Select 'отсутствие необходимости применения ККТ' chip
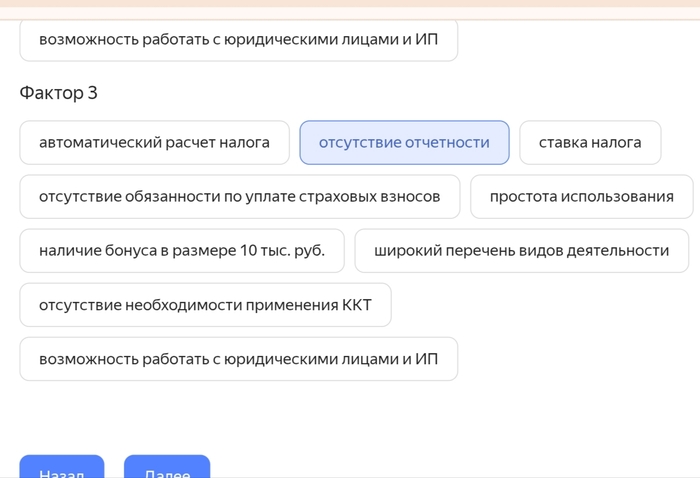Screen dimensions: 700x478 click(205, 305)
